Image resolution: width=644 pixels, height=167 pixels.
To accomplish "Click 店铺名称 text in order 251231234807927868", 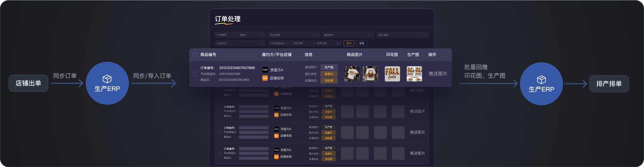I will pos(277,78).
